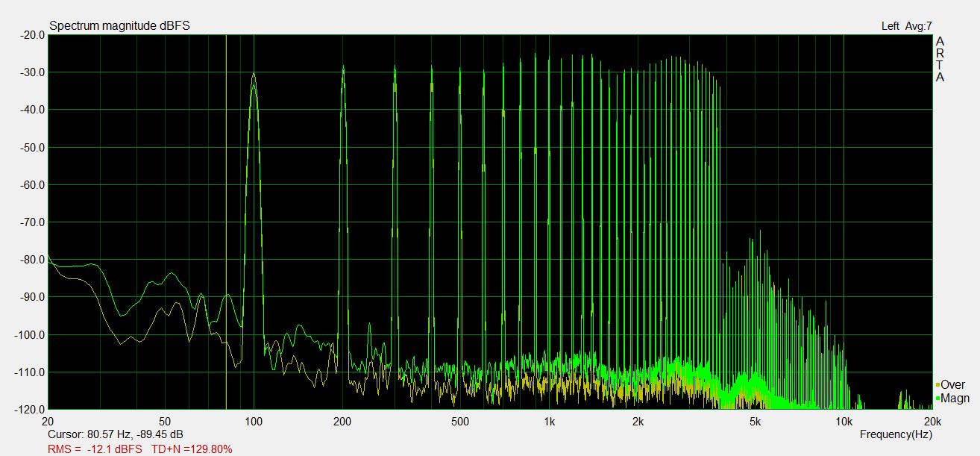Screen dimensions: 980x456
Task: Click the 'RMS = -12.1 dBFS' readout
Action: pyautogui.click(x=95, y=449)
